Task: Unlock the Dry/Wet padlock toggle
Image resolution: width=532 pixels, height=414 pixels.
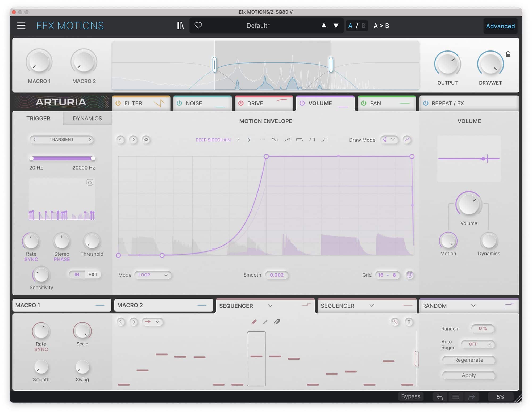Action: (508, 54)
